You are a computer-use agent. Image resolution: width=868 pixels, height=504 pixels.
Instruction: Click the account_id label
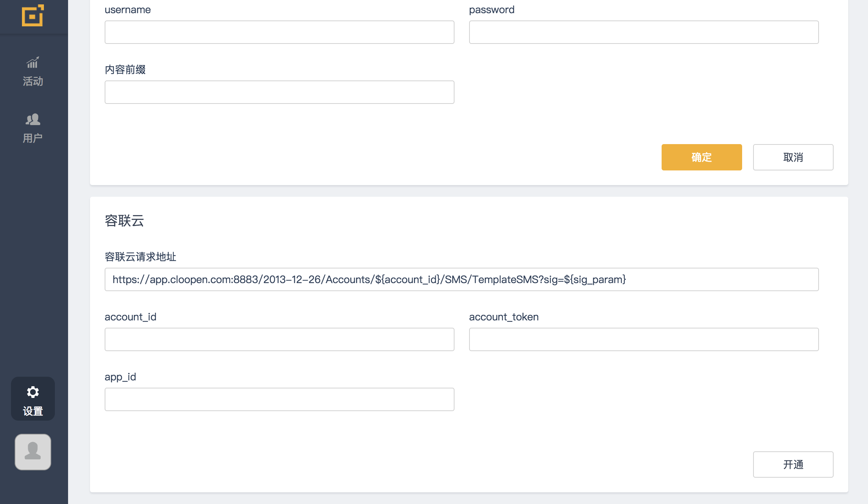coord(131,317)
